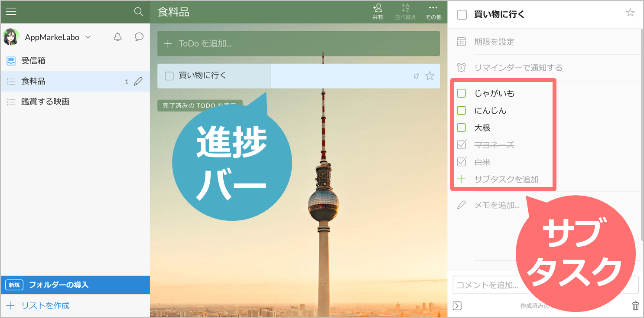Viewport: 644px width, 318px height.
Task: Select the 食料品 list in sidebar
Action: pyautogui.click(x=75, y=81)
